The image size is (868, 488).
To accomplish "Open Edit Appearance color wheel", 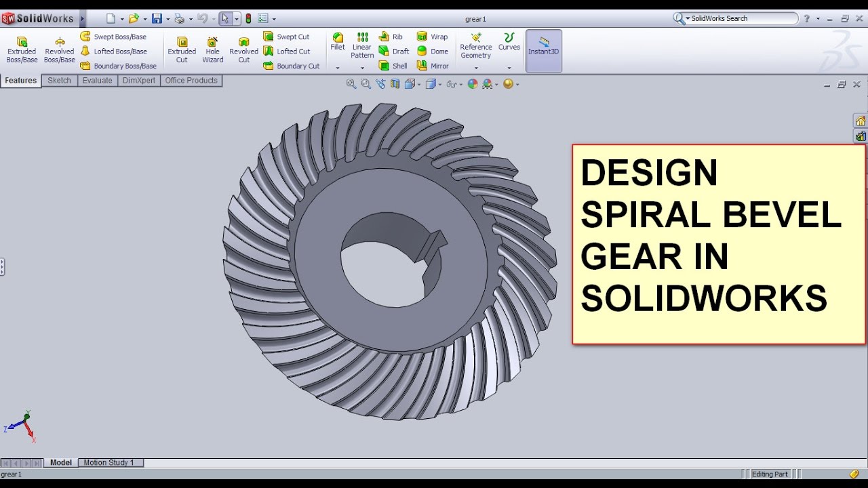I will click(x=473, y=84).
